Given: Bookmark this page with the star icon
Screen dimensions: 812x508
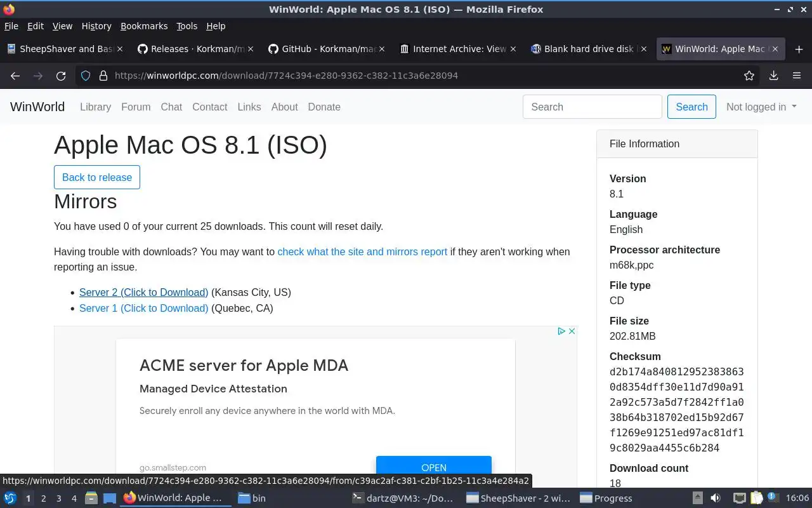Looking at the screenshot, I should [749, 76].
